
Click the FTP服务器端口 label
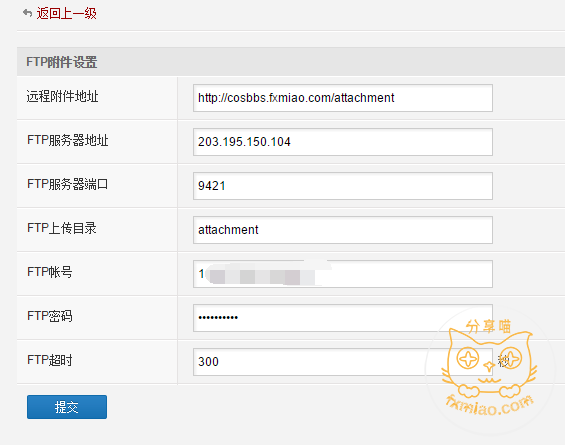tap(67, 184)
